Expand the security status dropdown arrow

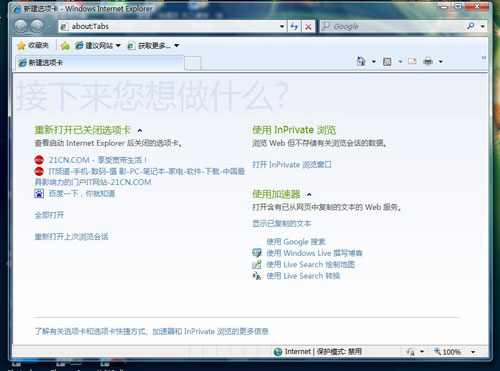click(422, 352)
